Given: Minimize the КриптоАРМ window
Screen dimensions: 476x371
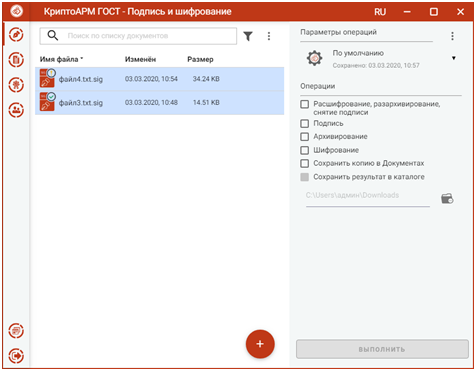Looking at the screenshot, I should 407,12.
